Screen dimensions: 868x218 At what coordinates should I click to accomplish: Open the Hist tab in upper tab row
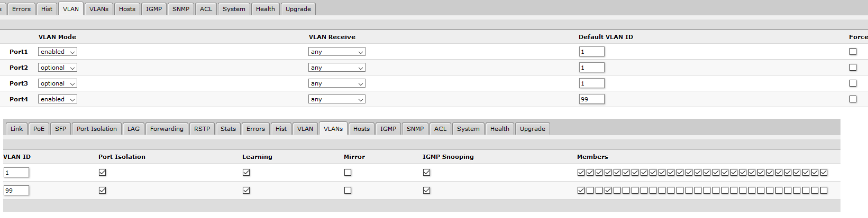point(47,9)
